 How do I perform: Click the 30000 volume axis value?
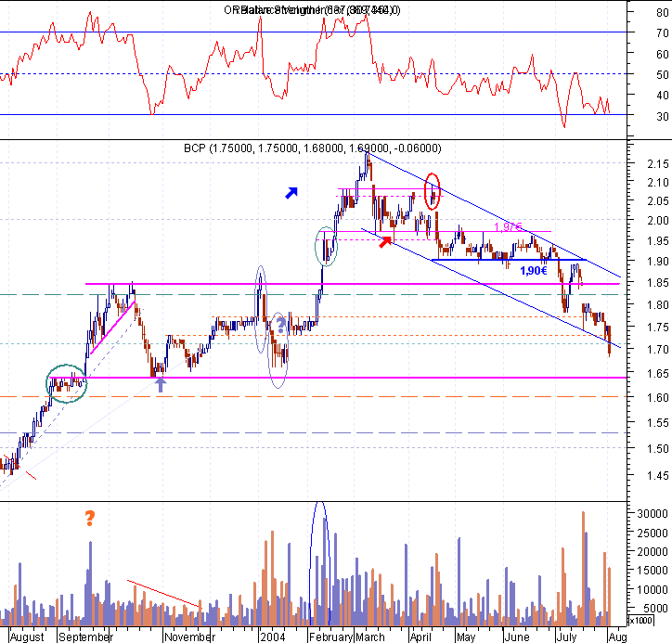tap(653, 514)
